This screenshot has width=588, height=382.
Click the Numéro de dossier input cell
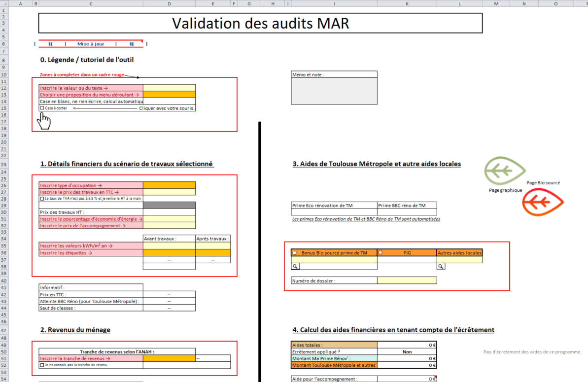click(x=407, y=280)
